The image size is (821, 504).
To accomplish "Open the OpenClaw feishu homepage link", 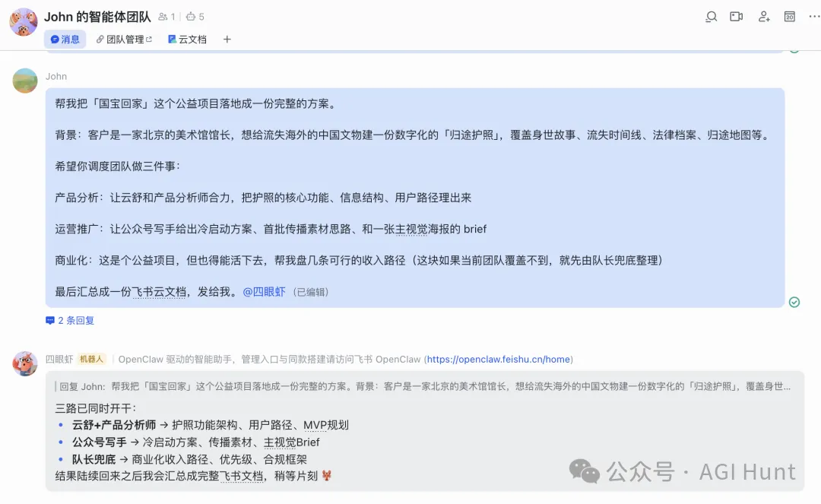I will pyautogui.click(x=498, y=359).
